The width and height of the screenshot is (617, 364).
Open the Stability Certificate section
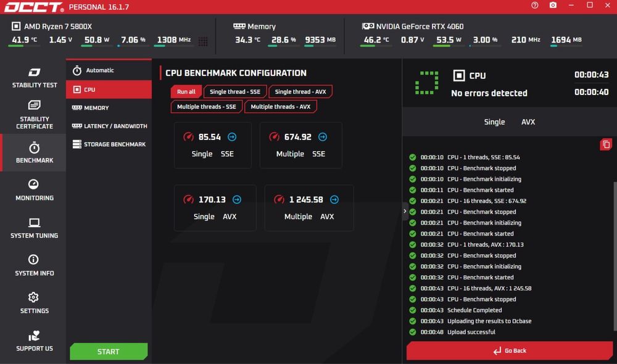(x=34, y=115)
